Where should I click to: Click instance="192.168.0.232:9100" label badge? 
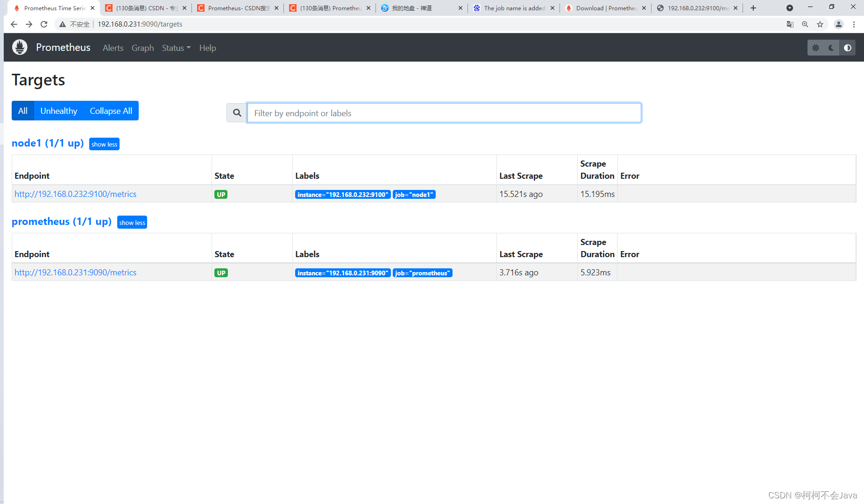(x=343, y=195)
